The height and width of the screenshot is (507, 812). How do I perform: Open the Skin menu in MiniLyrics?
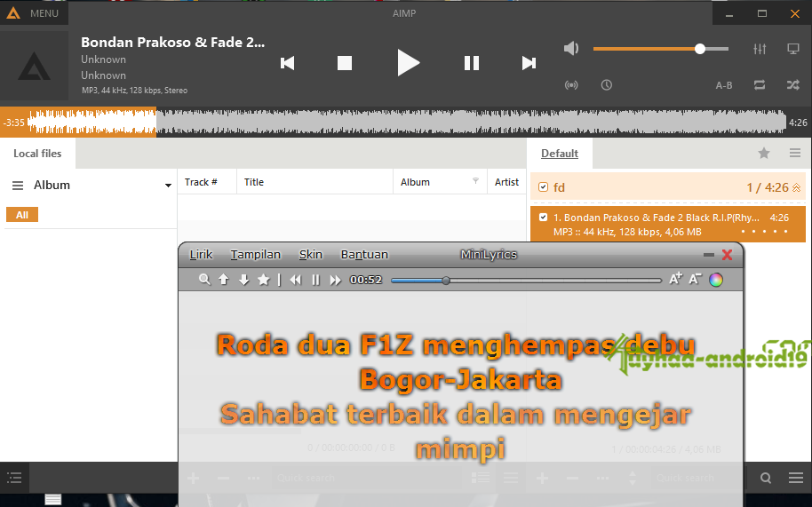pos(311,255)
